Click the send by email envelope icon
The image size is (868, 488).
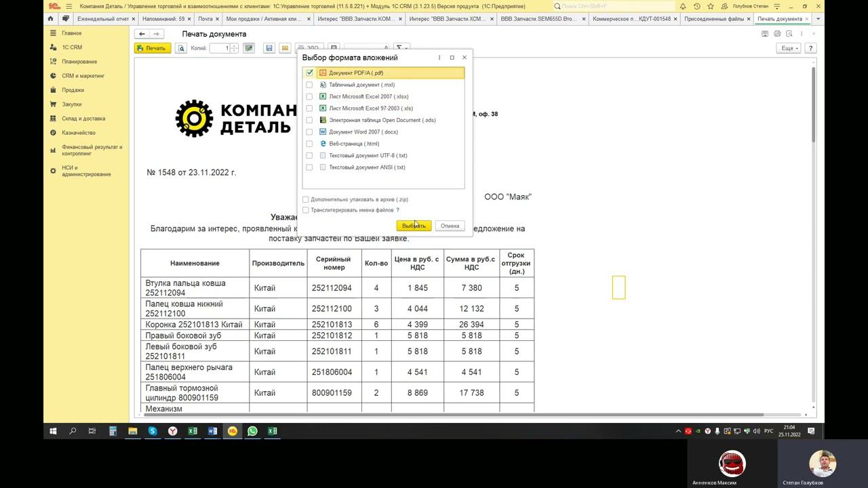click(x=285, y=48)
